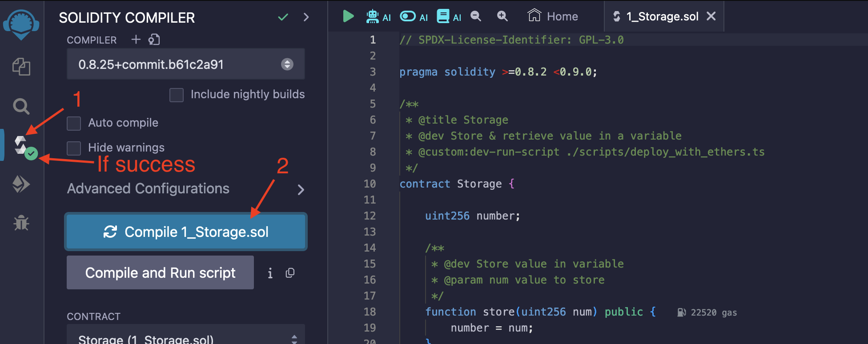Click line number 10 in the gutter
The height and width of the screenshot is (344, 868).
click(x=370, y=184)
